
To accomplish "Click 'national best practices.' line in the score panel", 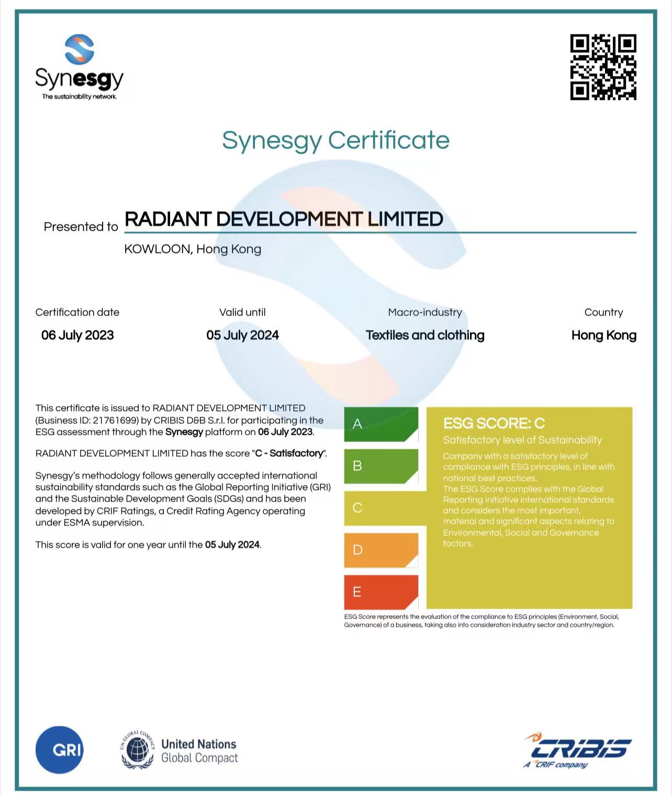I will tap(490, 478).
